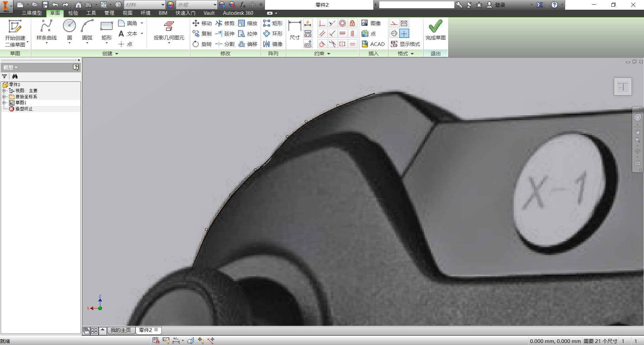Screen dimensions: 644x345
Task: Expand the 原始坐标系 folder node
Action: [4, 97]
